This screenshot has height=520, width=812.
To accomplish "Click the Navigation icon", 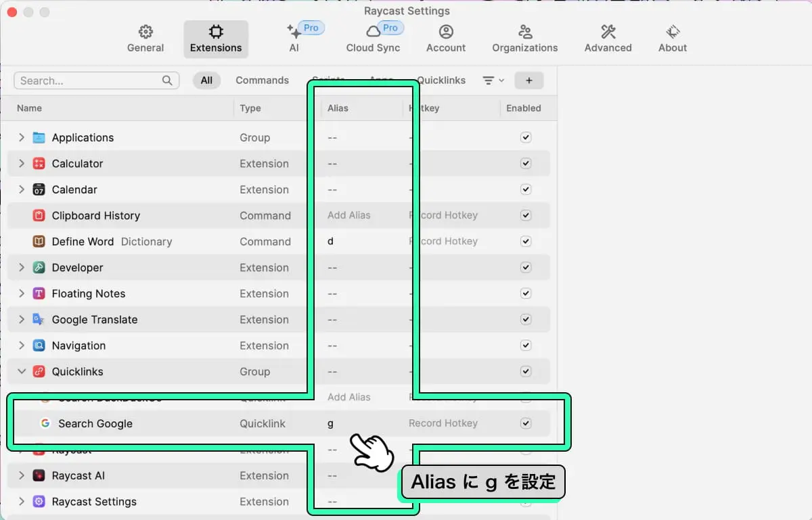I will [39, 346].
